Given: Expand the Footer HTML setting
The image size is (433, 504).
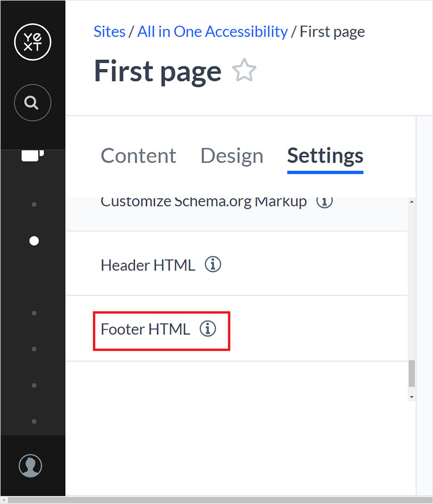Looking at the screenshot, I should tap(145, 329).
